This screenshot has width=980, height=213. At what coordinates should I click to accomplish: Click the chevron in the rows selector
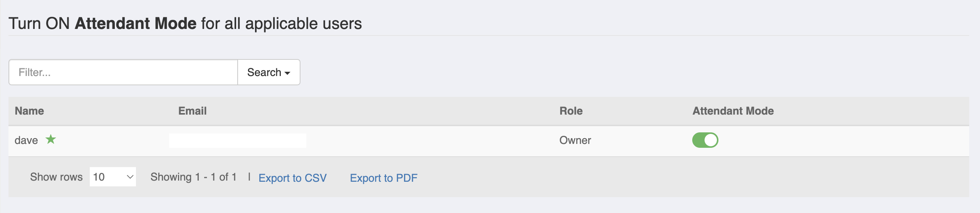130,177
